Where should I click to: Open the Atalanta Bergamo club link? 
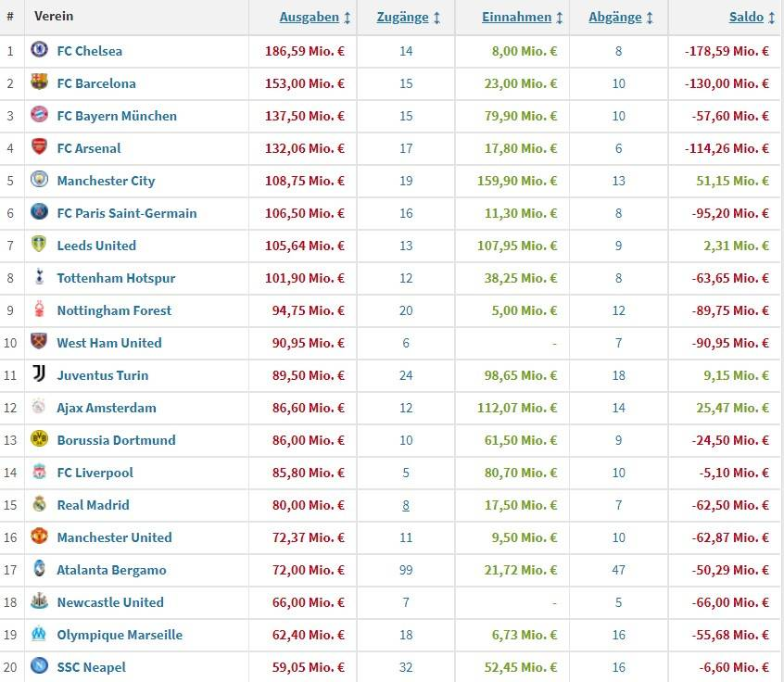(x=111, y=571)
